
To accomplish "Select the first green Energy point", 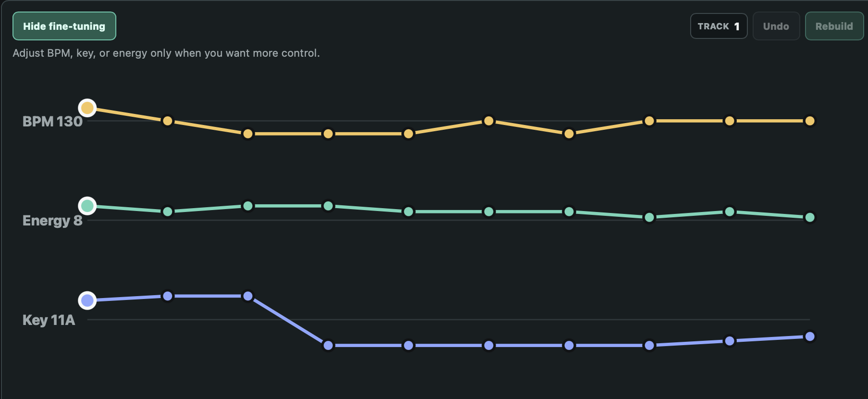I will 87,206.
